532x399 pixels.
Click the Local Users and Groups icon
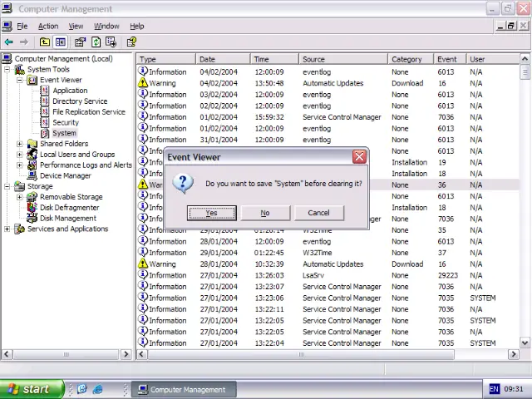click(32, 155)
